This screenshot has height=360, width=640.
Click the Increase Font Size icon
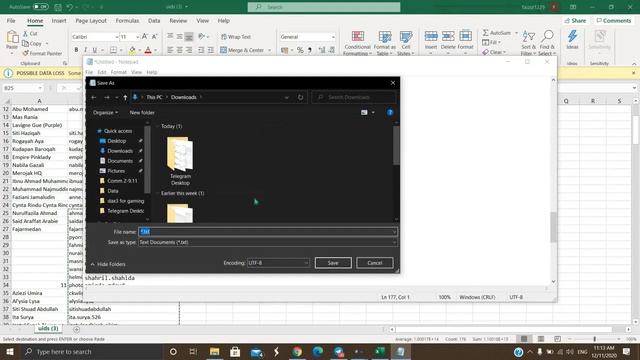[144, 37]
